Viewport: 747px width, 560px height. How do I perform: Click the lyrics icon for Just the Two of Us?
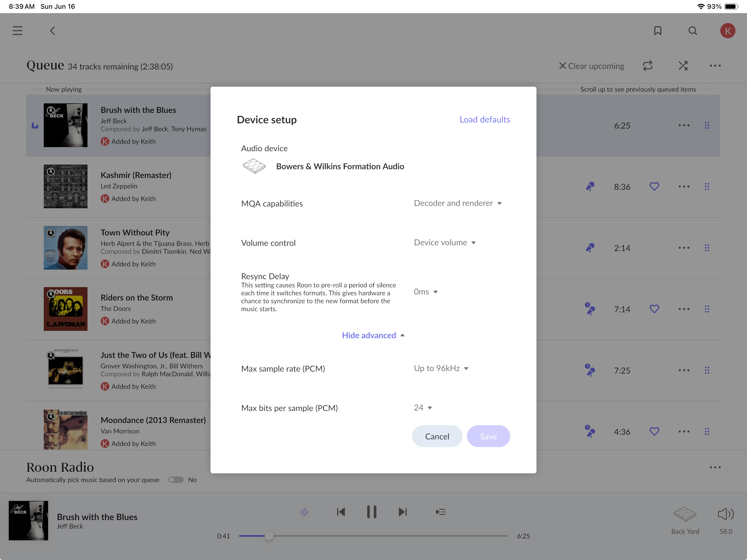pyautogui.click(x=590, y=370)
